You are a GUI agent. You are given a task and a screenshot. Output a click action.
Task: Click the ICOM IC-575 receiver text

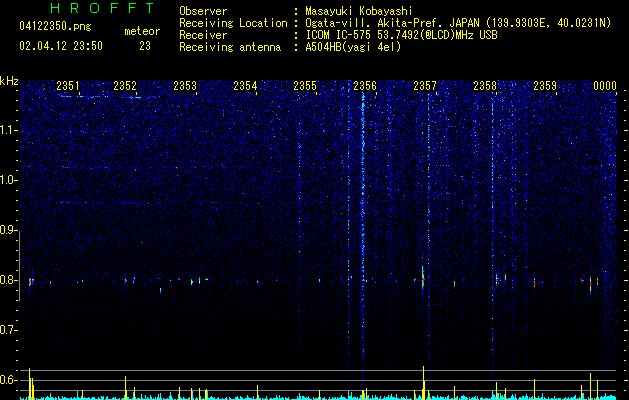401,35
